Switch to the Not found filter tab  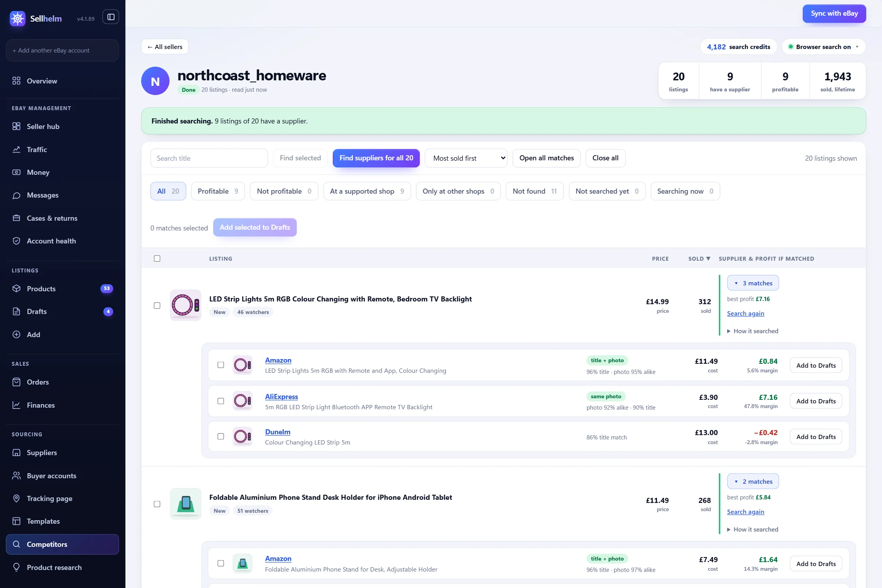[x=535, y=191]
